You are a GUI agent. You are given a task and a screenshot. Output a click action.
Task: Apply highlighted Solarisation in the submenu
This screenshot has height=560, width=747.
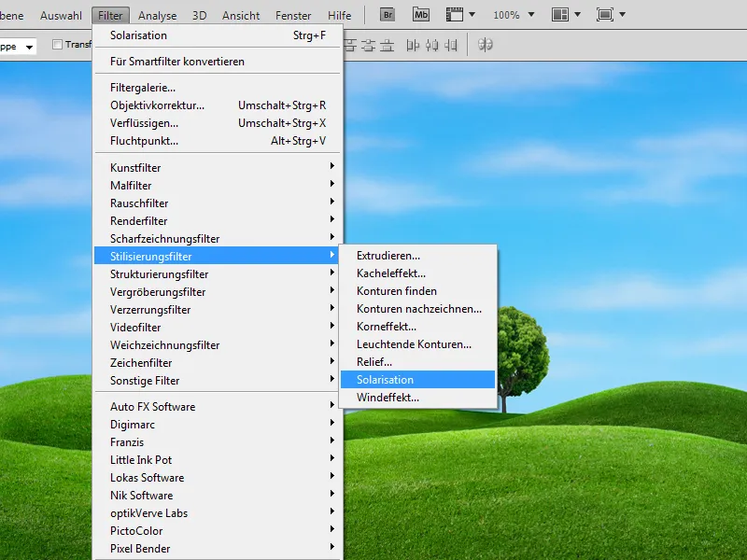[x=417, y=380]
